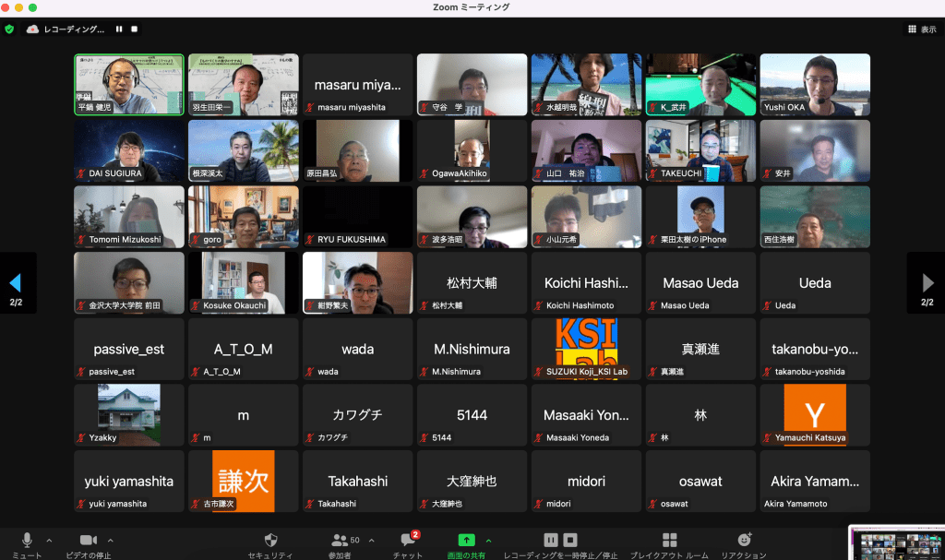Stop recording using top-left stop icon

[135, 30]
